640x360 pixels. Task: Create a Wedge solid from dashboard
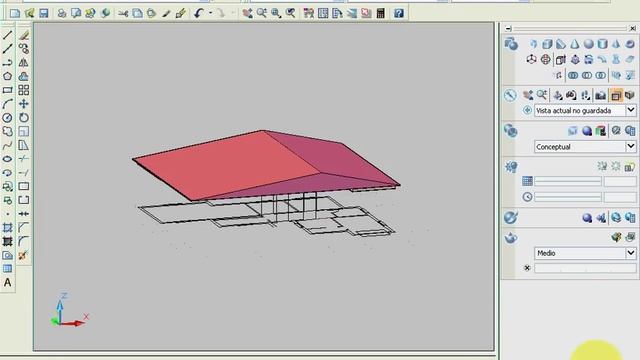pyautogui.click(x=561, y=44)
